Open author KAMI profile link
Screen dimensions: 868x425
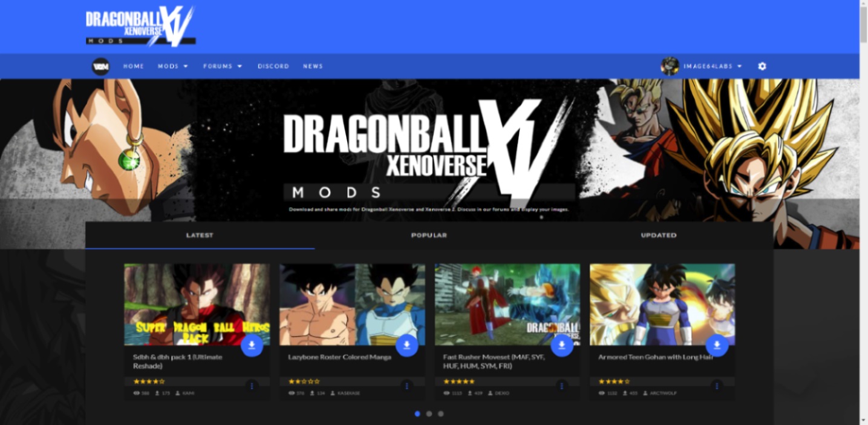point(189,394)
